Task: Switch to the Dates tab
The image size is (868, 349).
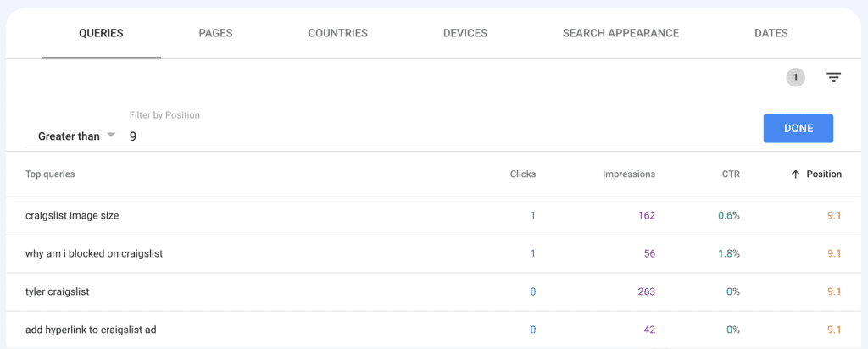Action: [x=771, y=33]
